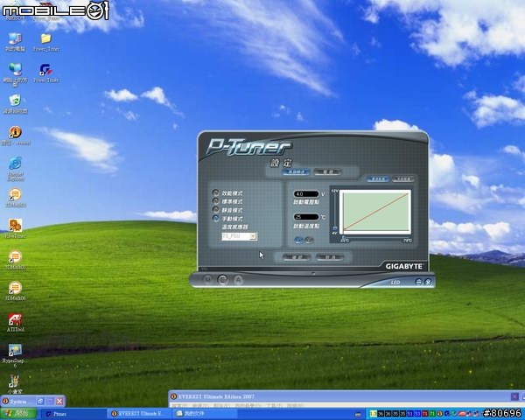Viewport: 525px width, 420px height.
Task: Launch the ATITool desktop shortcut
Action: pos(16,323)
